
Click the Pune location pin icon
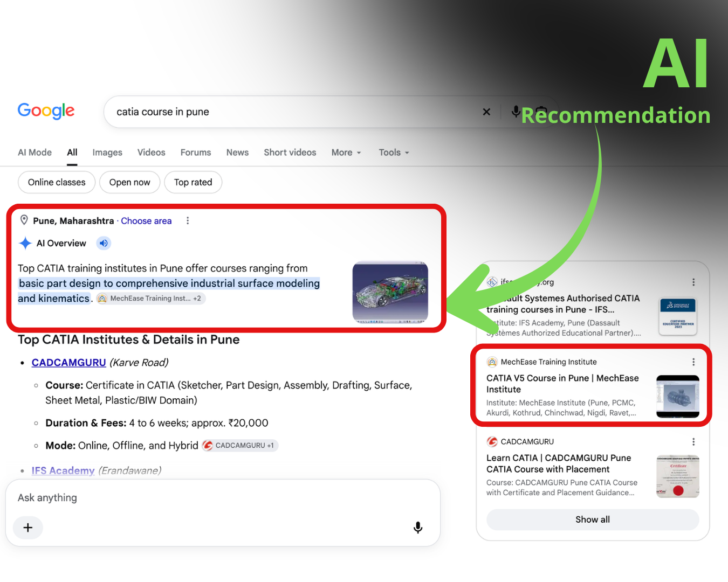click(24, 220)
